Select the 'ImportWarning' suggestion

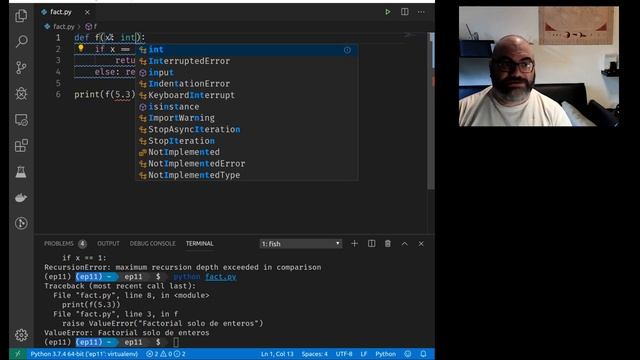coord(247,118)
